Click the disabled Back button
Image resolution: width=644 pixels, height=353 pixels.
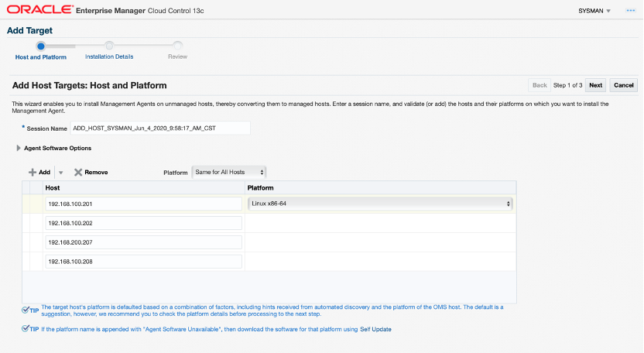coord(540,85)
